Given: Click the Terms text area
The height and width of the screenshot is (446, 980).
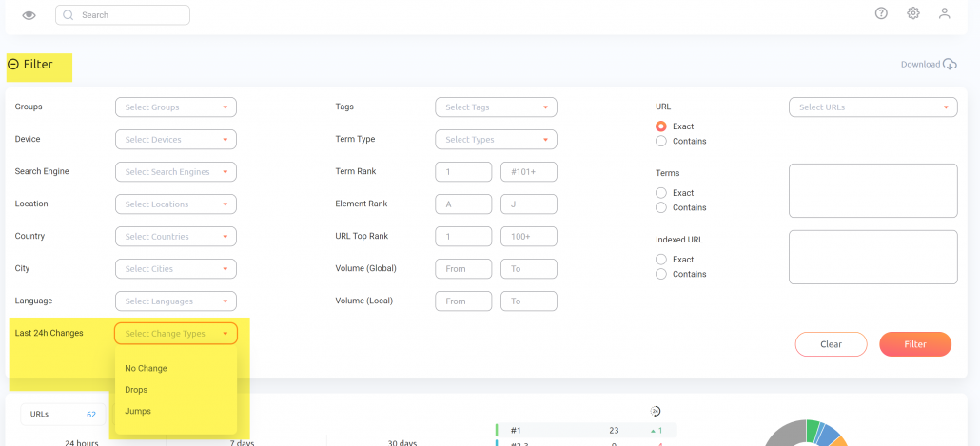Looking at the screenshot, I should point(873,190).
